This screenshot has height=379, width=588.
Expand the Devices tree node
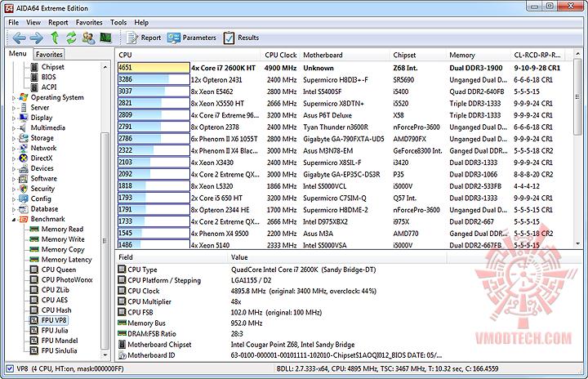(x=14, y=168)
